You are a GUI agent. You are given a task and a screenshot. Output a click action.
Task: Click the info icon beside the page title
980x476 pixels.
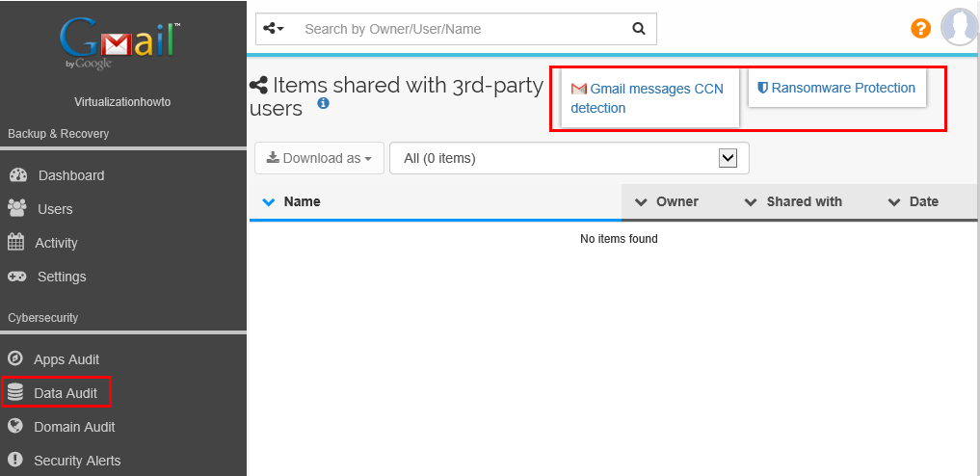(323, 103)
